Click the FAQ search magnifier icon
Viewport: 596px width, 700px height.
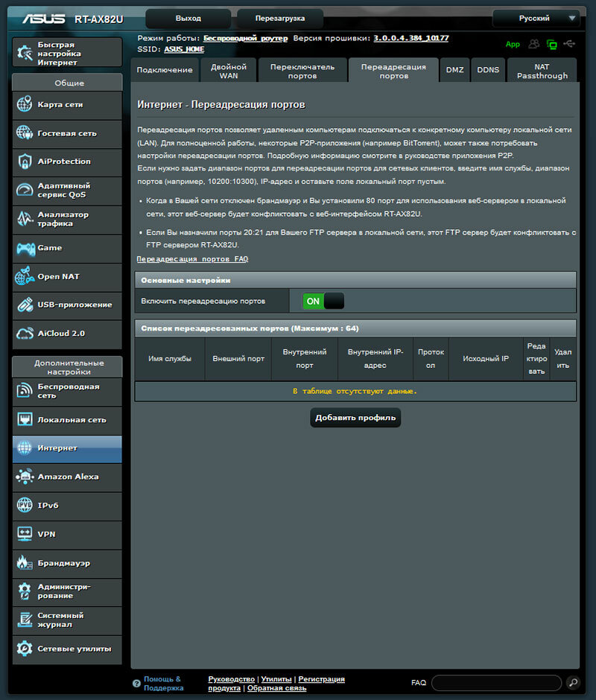pos(573,682)
